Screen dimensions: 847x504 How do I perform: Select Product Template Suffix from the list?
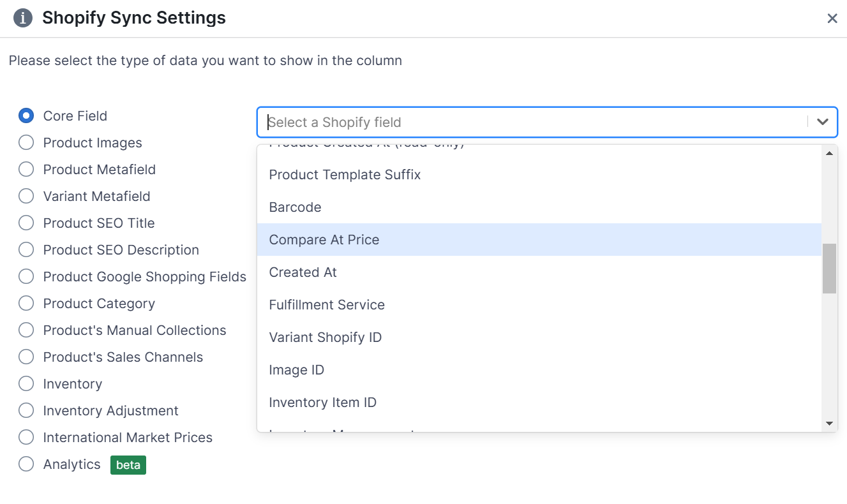tap(345, 174)
